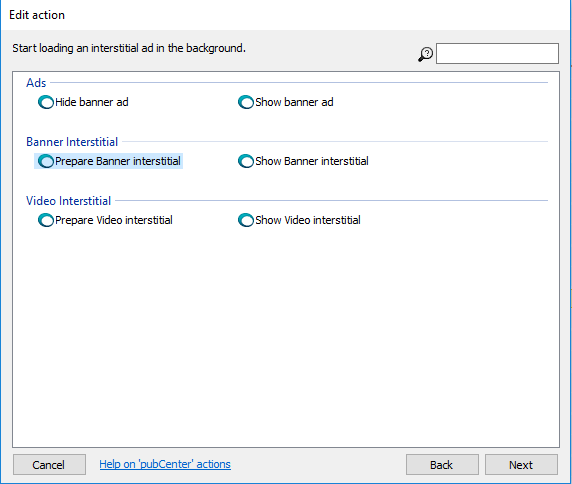The image size is (572, 484).
Task: Click the Show banner ad icon
Action: pos(246,102)
